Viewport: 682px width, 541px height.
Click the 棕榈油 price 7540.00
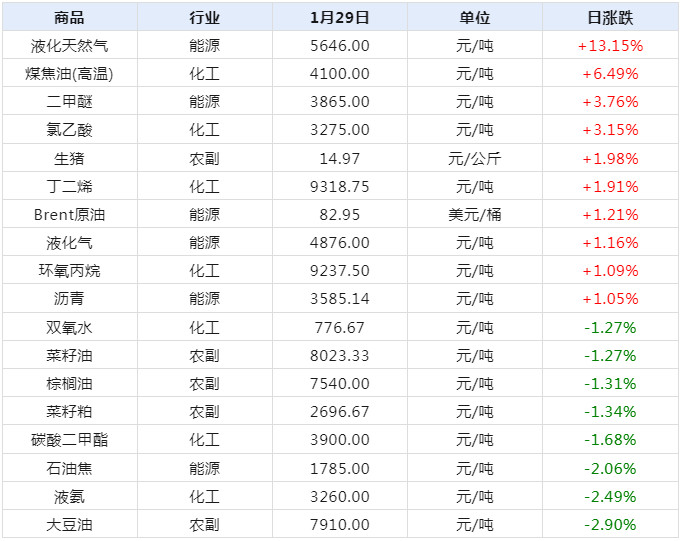[339, 383]
